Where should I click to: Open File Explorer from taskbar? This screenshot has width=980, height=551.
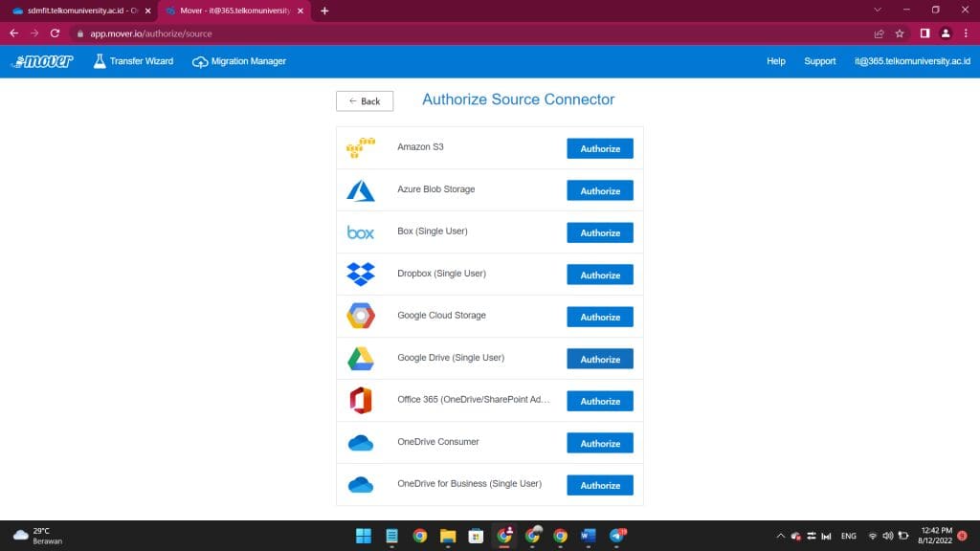(448, 536)
